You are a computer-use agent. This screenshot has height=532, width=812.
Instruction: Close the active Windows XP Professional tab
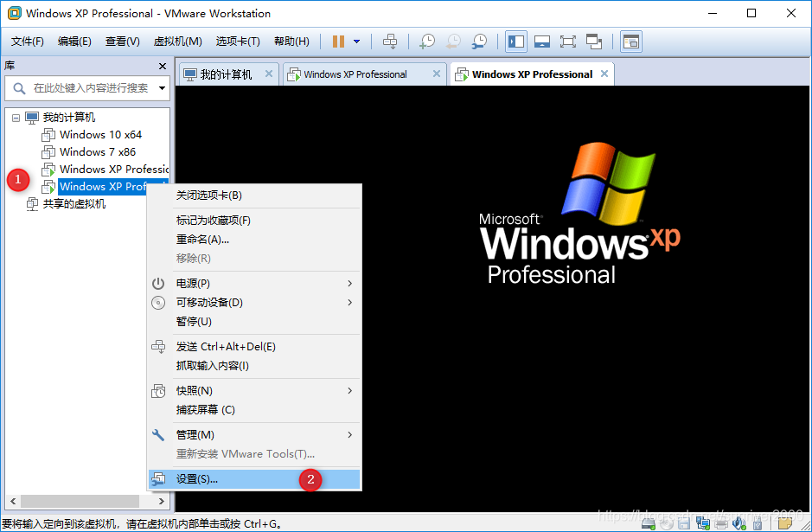coord(604,74)
